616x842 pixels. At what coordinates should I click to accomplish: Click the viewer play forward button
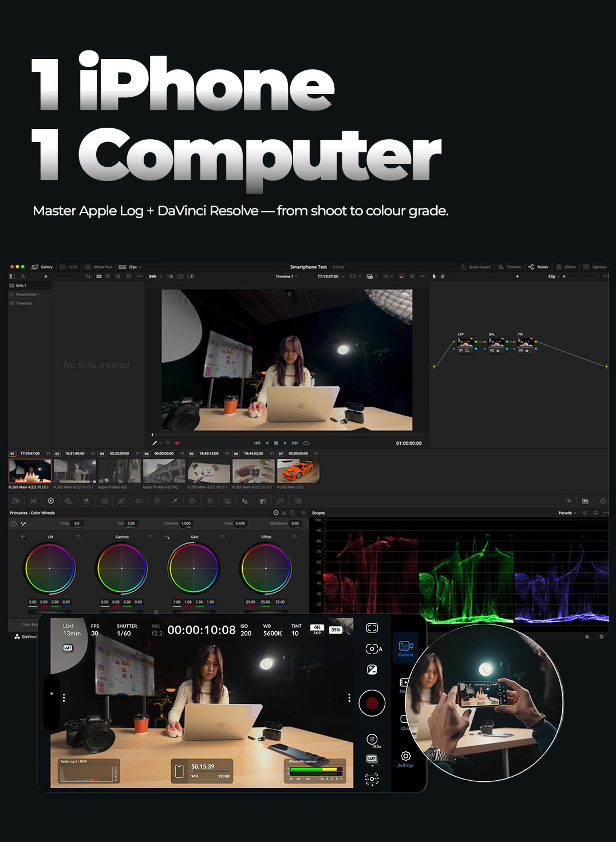coord(285,443)
